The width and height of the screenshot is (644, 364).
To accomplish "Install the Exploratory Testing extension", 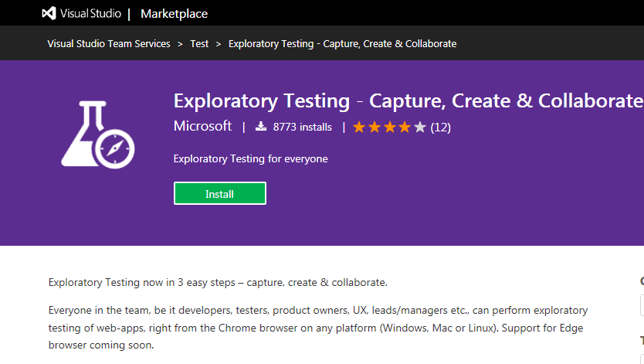I will pos(220,193).
